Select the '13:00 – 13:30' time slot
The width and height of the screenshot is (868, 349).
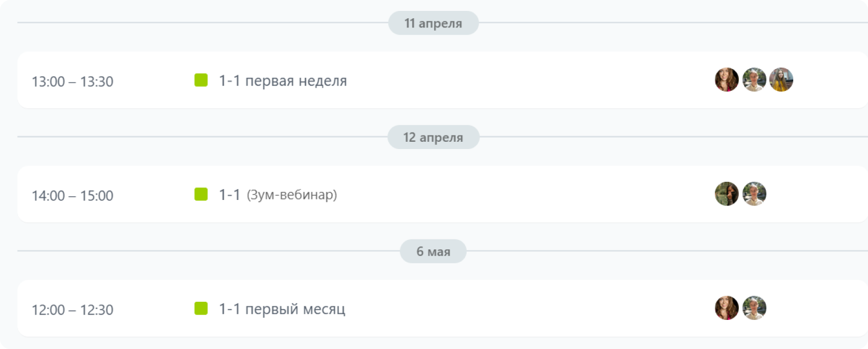point(73,81)
